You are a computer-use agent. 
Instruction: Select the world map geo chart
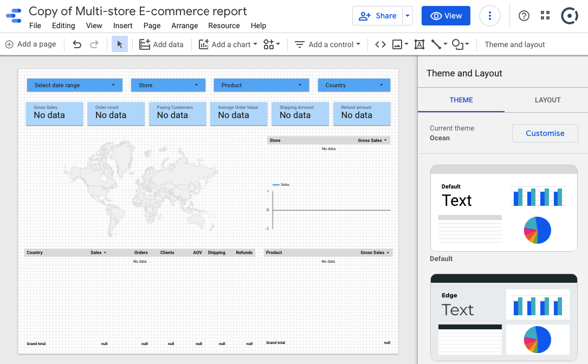140,188
